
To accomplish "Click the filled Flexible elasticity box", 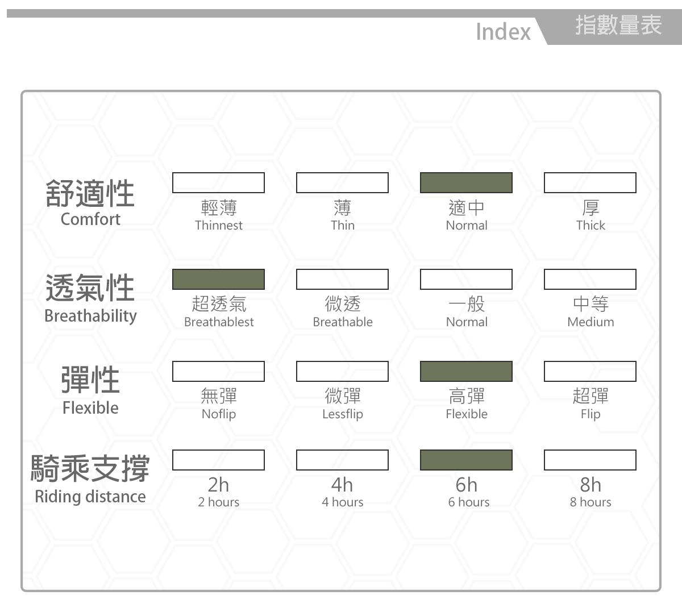I will pyautogui.click(x=466, y=371).
